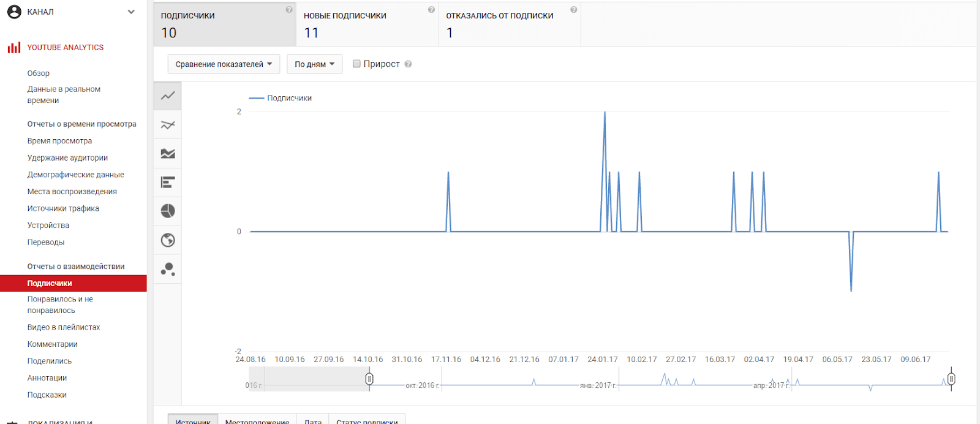Open the Подсказки report
This screenshot has height=424, width=980.
[x=47, y=395]
